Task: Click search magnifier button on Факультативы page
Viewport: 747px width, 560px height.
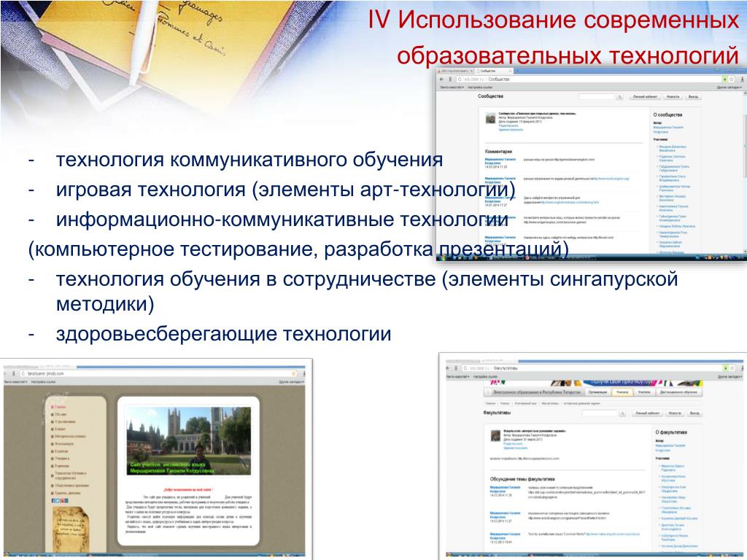Action: 623,413
